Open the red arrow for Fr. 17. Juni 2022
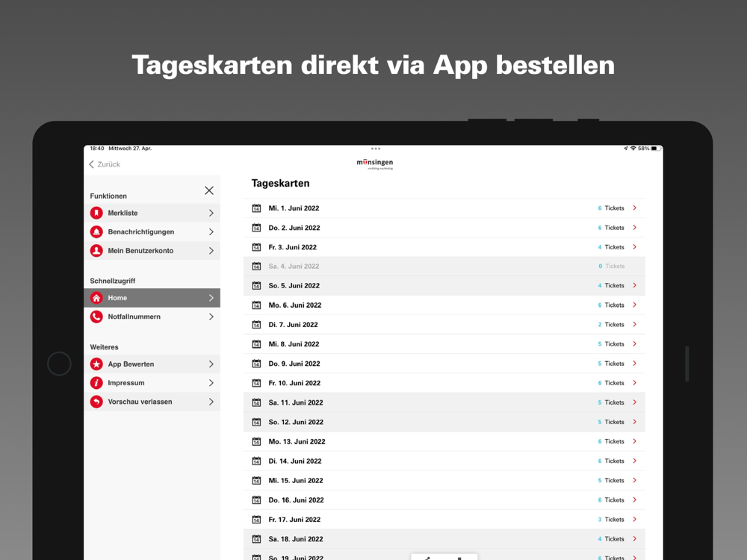The image size is (747, 560). (634, 520)
